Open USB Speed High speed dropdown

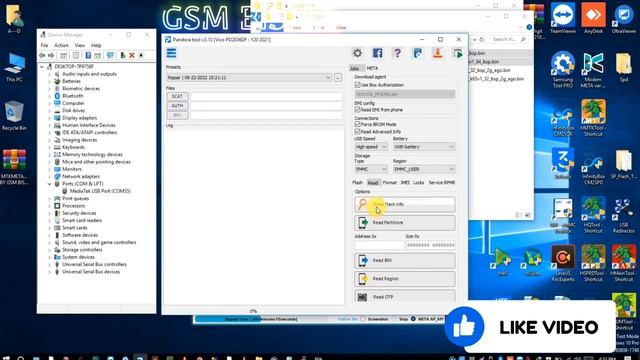[371, 147]
